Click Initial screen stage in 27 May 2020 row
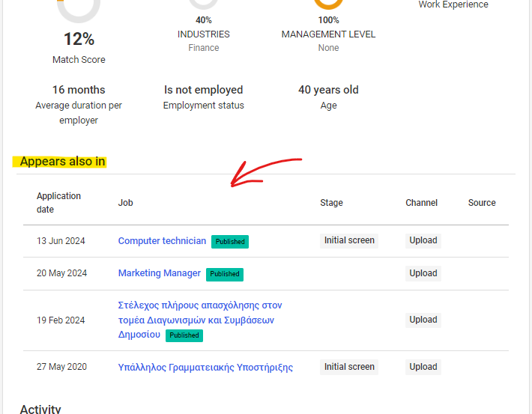 click(349, 367)
